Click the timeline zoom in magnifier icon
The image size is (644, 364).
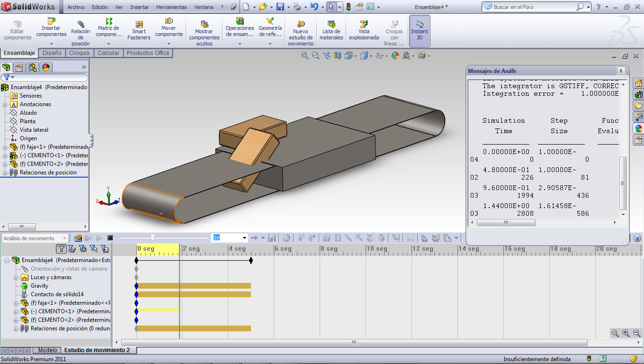coord(626,333)
